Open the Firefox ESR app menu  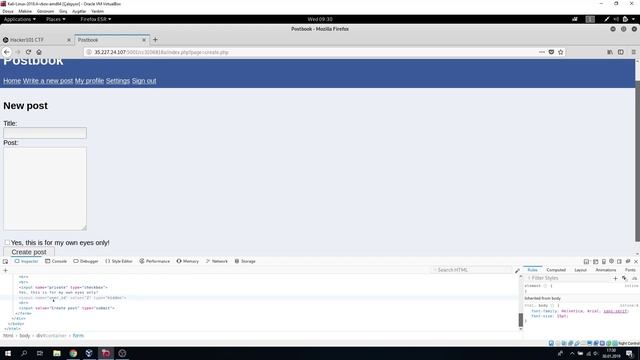coord(96,19)
